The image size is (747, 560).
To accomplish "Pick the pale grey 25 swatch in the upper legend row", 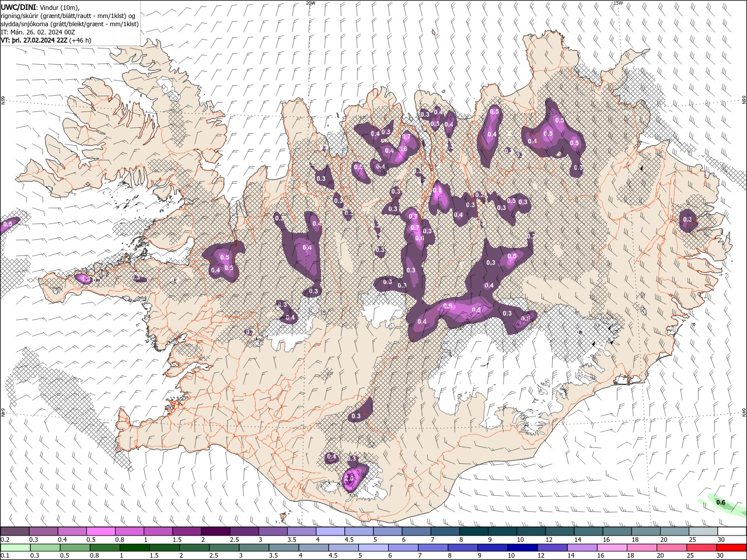I will coord(703,531).
